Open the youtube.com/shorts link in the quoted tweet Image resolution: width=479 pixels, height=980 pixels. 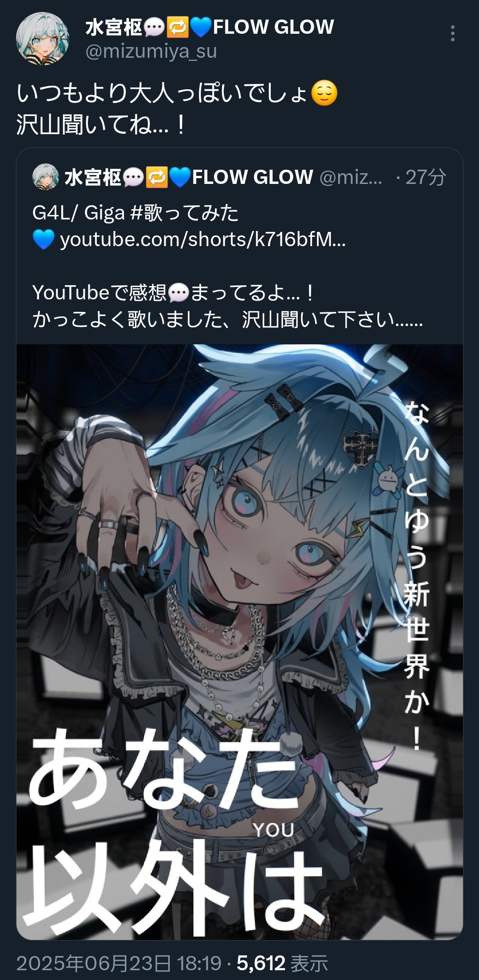(x=203, y=239)
